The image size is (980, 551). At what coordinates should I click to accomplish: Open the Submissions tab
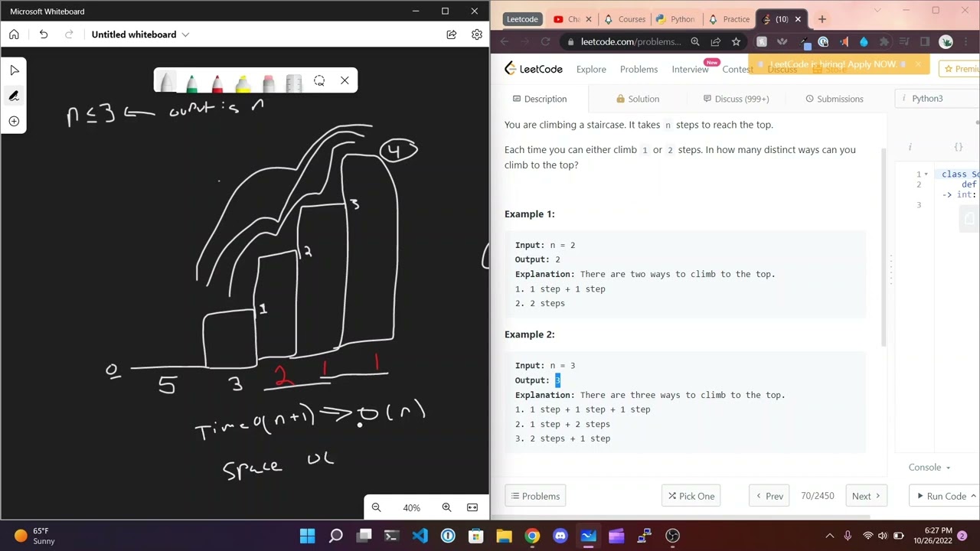coord(835,99)
